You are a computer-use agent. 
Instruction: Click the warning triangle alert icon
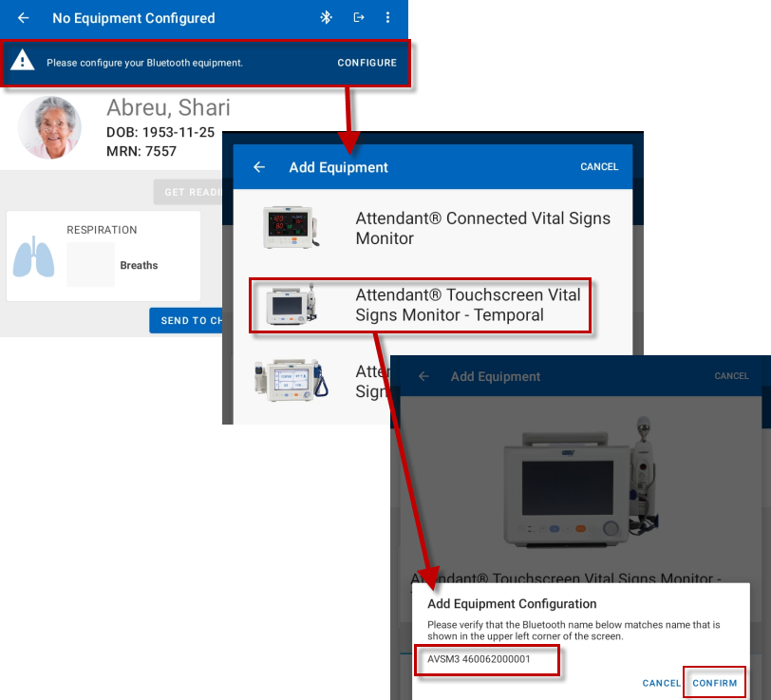(24, 62)
